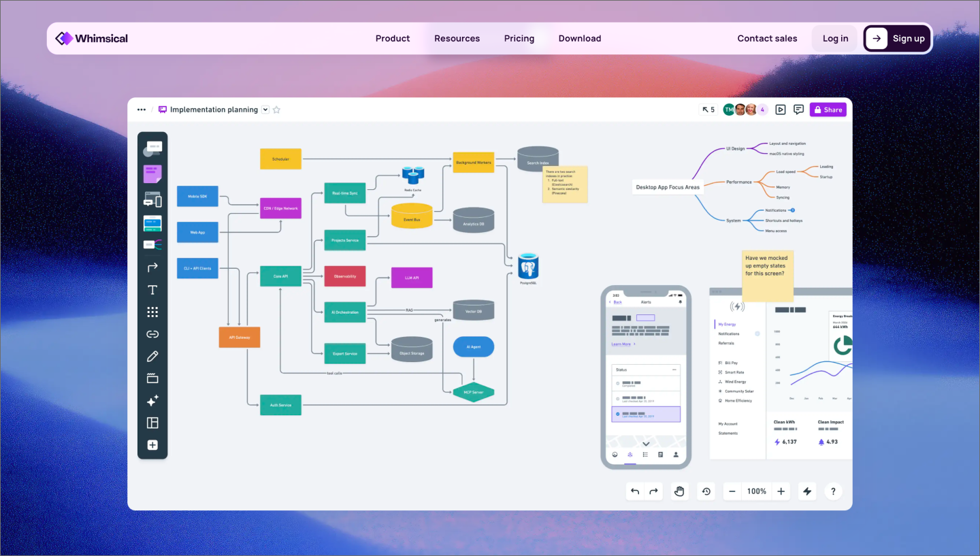Open the dotted grid tool
This screenshot has width=980, height=556.
click(x=152, y=312)
